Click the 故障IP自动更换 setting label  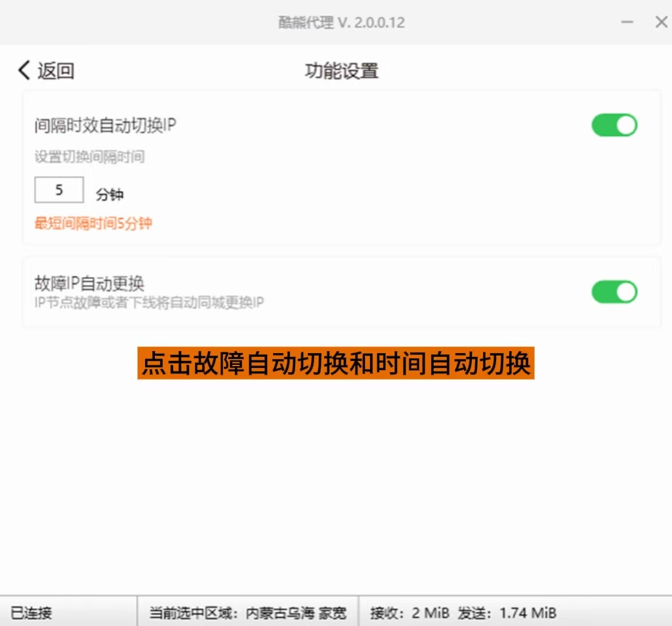(x=89, y=283)
